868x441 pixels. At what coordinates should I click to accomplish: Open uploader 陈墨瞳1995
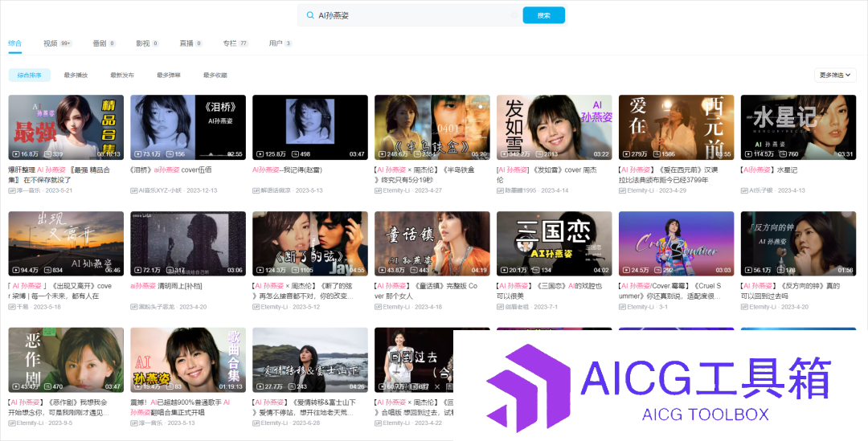pyautogui.click(x=521, y=190)
